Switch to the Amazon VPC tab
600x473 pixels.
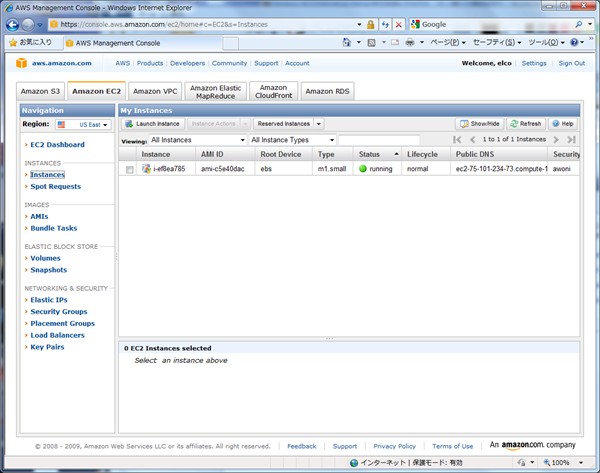click(155, 91)
